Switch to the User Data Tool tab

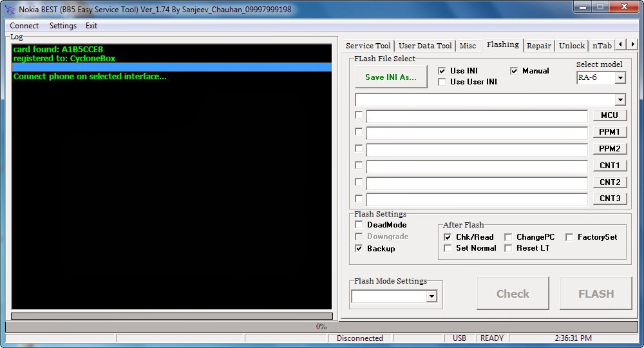[425, 46]
